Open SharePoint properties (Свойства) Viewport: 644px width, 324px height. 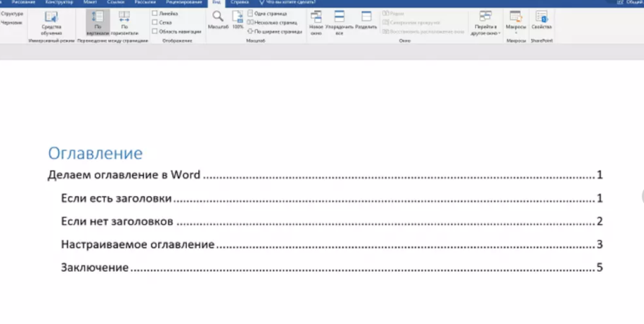tap(541, 22)
